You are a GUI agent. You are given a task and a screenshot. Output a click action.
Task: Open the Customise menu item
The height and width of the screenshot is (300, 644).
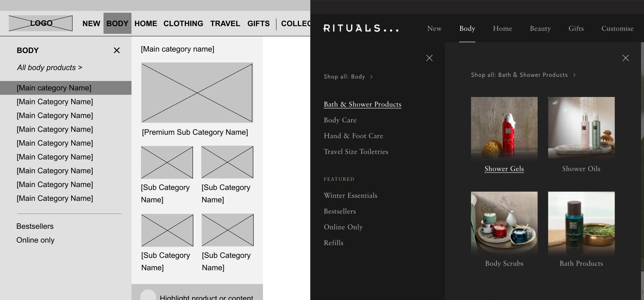click(x=617, y=28)
